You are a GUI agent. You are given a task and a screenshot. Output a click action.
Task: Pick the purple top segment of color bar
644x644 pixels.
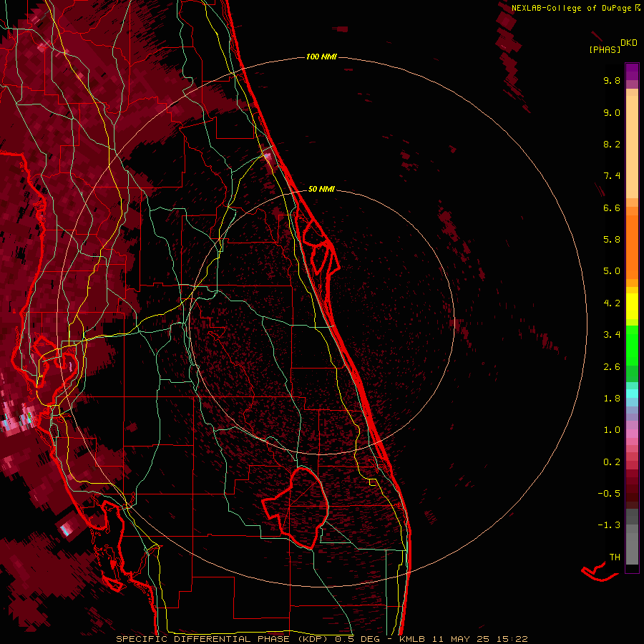click(x=632, y=72)
